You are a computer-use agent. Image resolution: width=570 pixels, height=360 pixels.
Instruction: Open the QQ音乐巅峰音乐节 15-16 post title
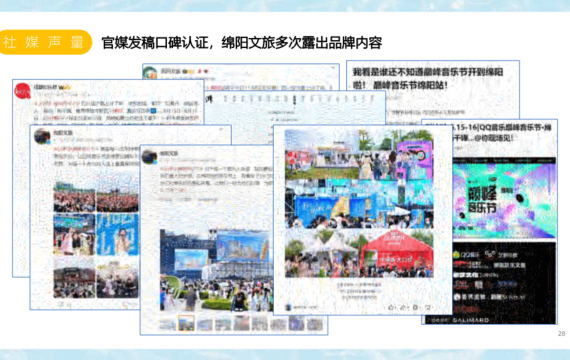coord(501,133)
